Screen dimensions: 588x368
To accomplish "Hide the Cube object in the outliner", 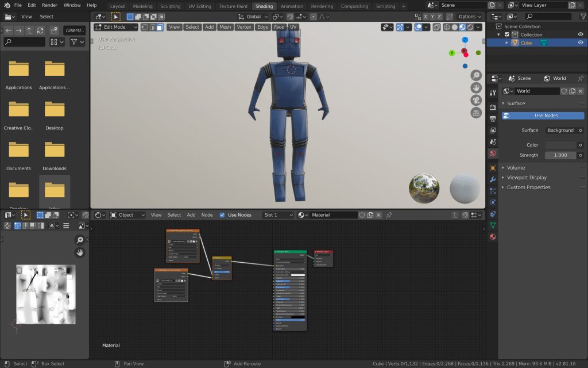I will point(581,43).
